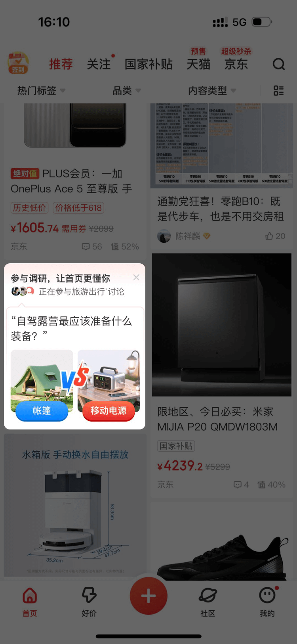Open search with the magnifier icon
This screenshot has height=644, width=297.
point(279,64)
